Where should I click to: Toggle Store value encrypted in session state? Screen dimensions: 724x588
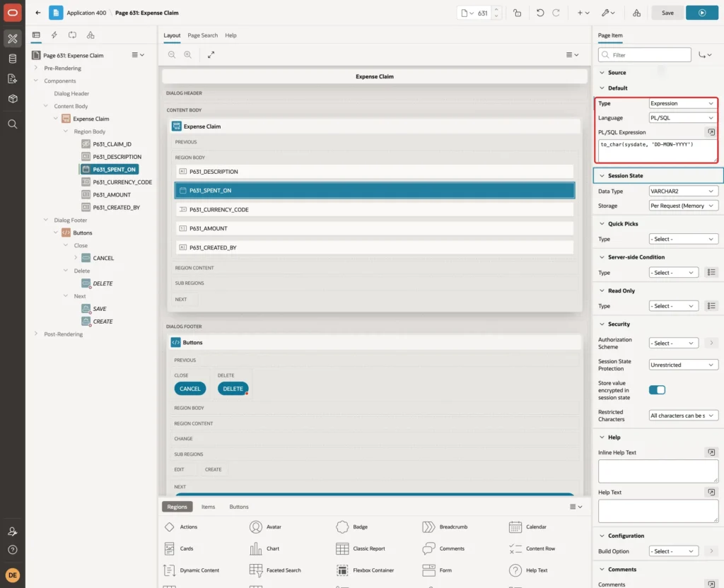(x=657, y=390)
